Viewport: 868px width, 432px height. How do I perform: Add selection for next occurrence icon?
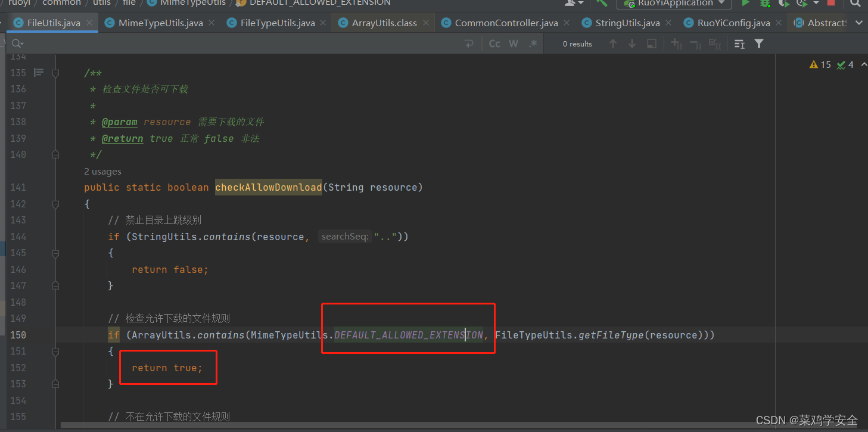click(x=676, y=43)
